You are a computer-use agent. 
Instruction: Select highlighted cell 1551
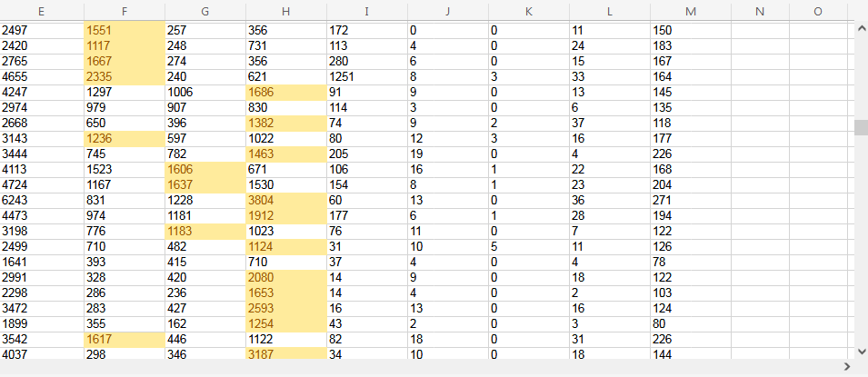pos(125,31)
